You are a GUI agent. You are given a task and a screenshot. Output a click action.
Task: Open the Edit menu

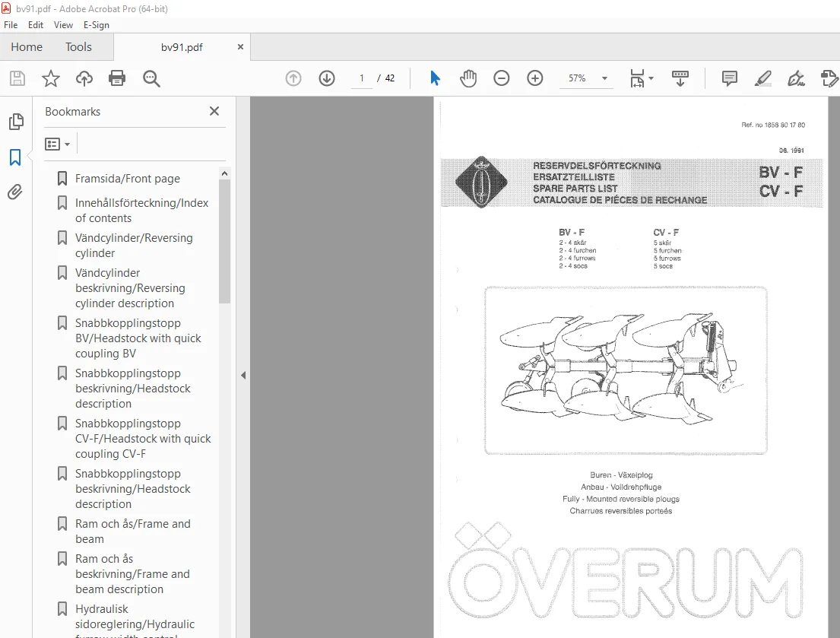[x=36, y=24]
